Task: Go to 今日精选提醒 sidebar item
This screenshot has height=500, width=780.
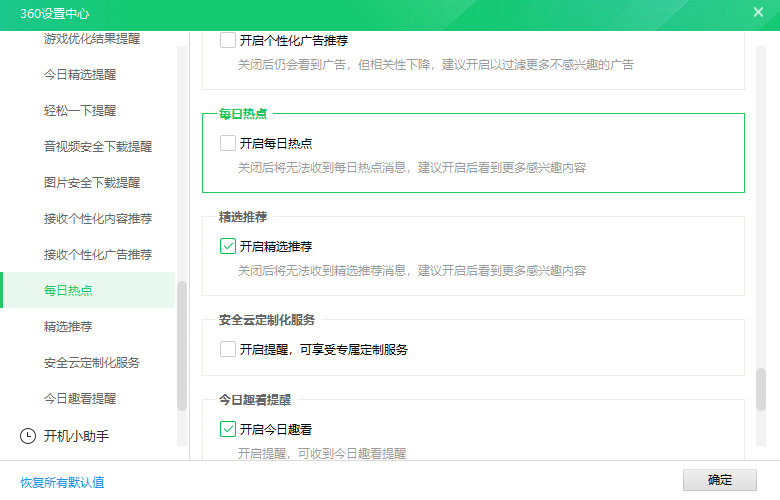Action: [x=80, y=75]
